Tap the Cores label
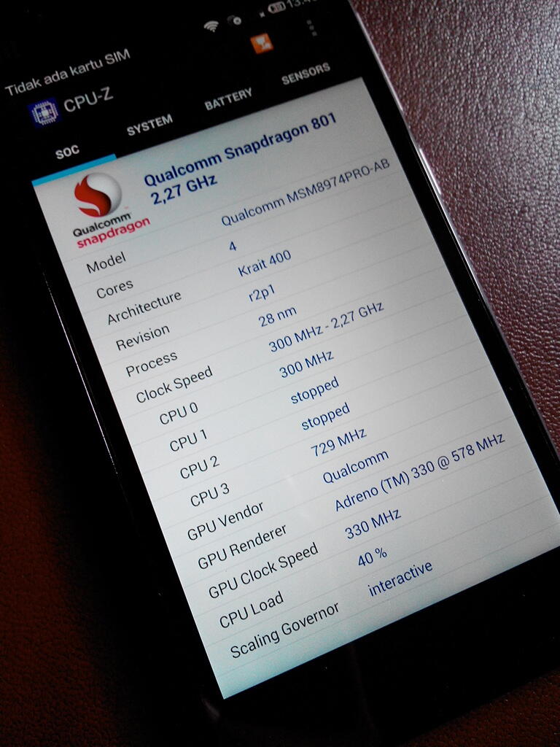 [x=114, y=288]
